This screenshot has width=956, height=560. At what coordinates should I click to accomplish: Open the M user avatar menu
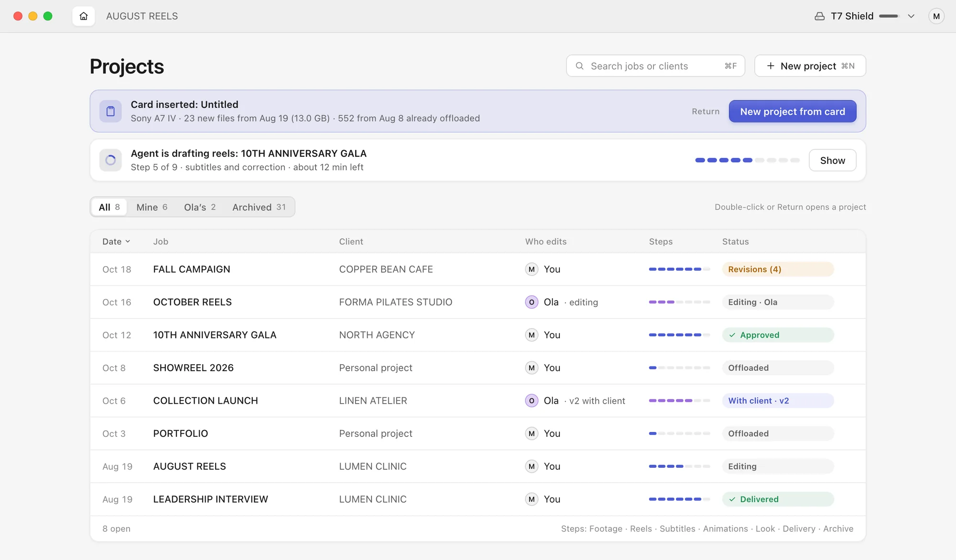click(x=936, y=16)
